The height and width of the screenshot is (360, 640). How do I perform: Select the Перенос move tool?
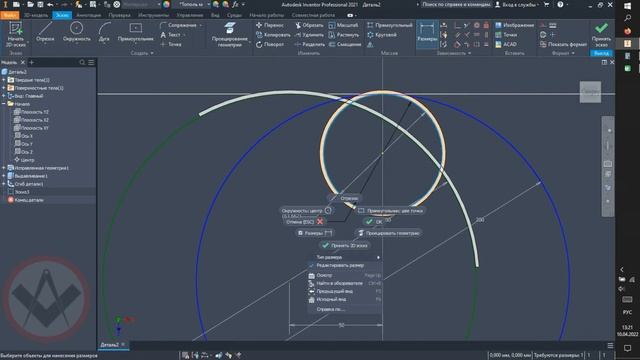[270, 25]
